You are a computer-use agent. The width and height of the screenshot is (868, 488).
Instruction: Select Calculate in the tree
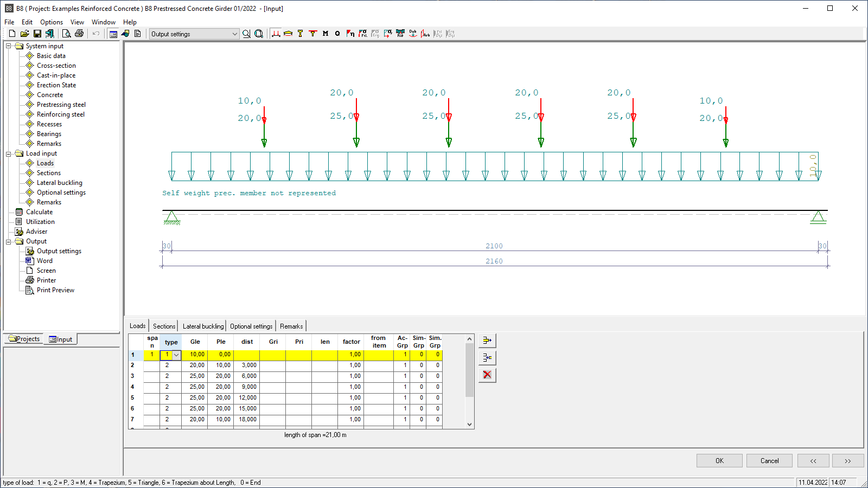[x=39, y=212]
